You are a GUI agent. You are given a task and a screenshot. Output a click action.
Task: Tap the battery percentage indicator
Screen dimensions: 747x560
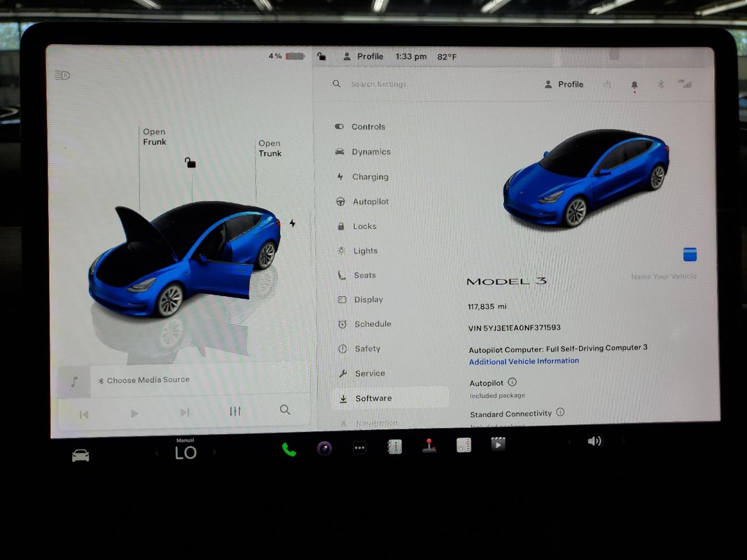coord(287,56)
